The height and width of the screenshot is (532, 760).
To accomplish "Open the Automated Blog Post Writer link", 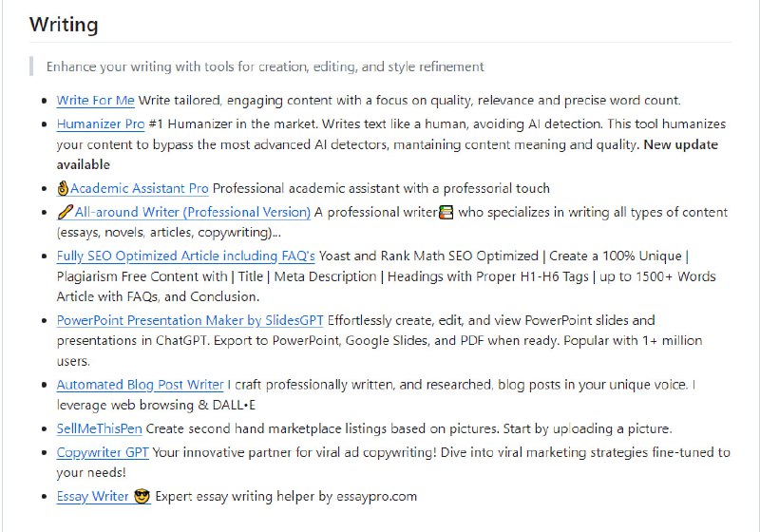I will (140, 385).
